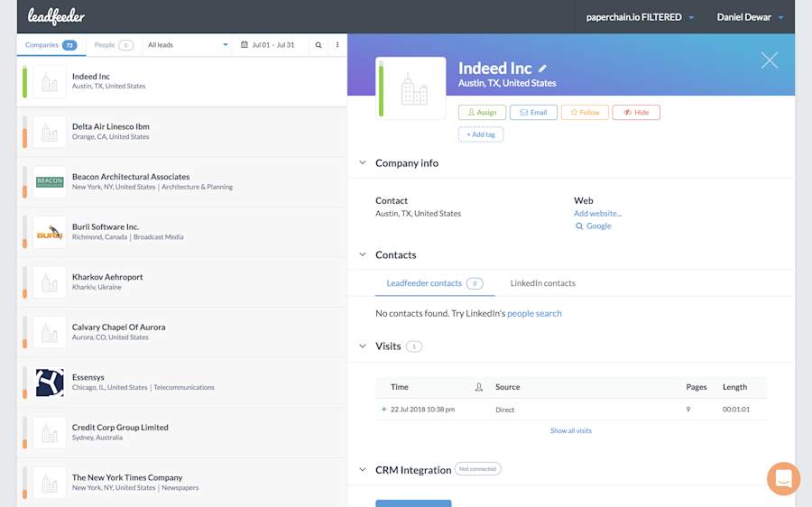The height and width of the screenshot is (507, 812).
Task: Click the assignee person icon in visits table
Action: (479, 387)
